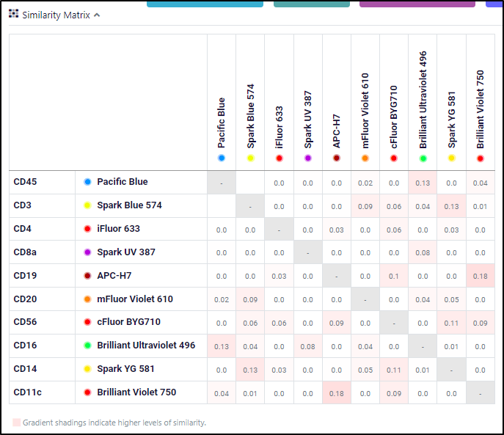Click the purple dot beside Spark UV 387 row
Viewport: 504px width, 435px height.
(x=87, y=252)
